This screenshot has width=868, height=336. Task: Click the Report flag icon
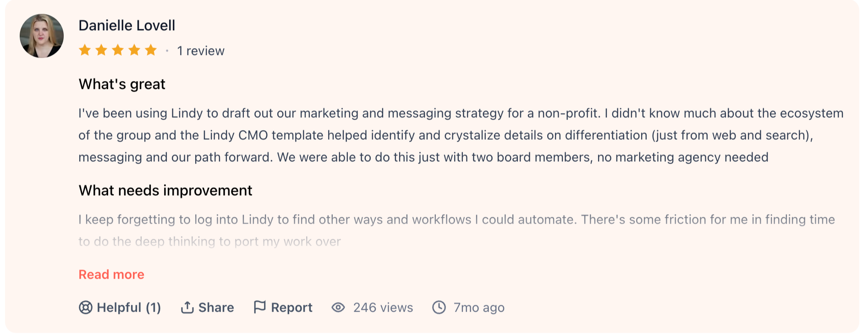[x=260, y=307]
